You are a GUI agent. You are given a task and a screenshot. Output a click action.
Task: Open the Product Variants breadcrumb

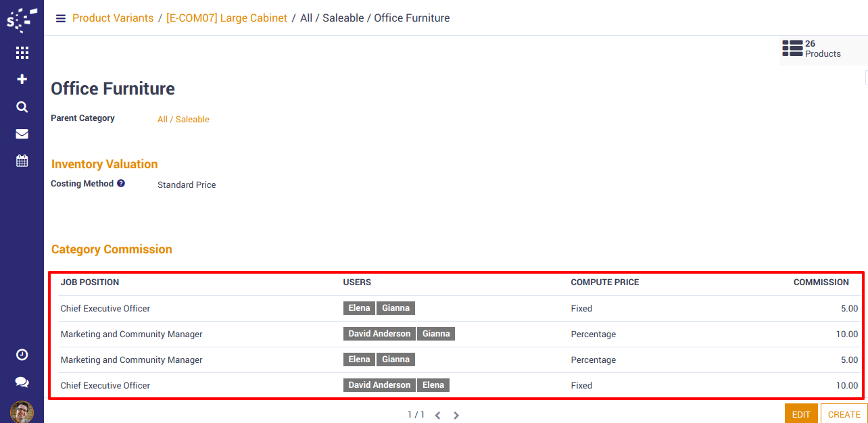pyautogui.click(x=113, y=18)
